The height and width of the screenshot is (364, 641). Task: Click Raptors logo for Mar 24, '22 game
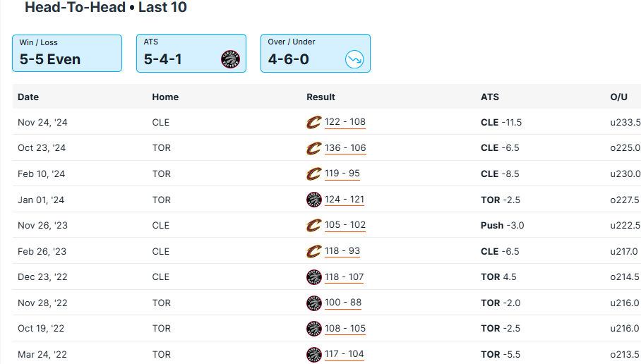point(313,354)
